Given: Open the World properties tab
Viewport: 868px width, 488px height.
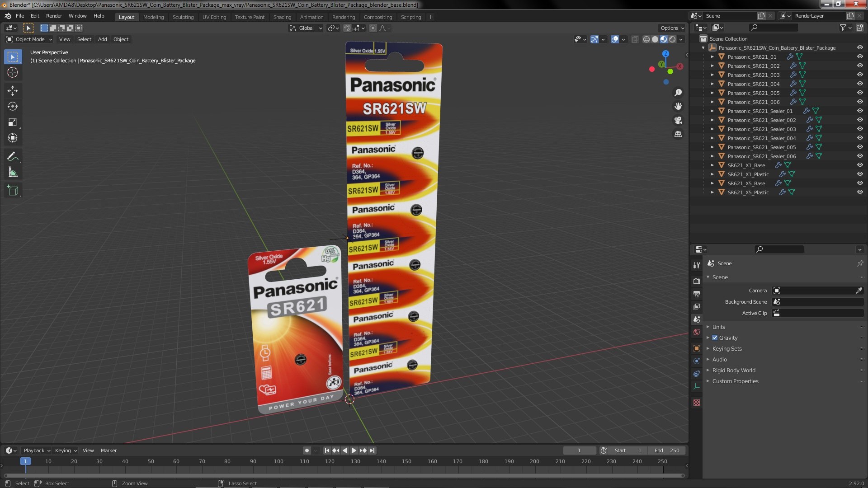Looking at the screenshot, I should [697, 332].
